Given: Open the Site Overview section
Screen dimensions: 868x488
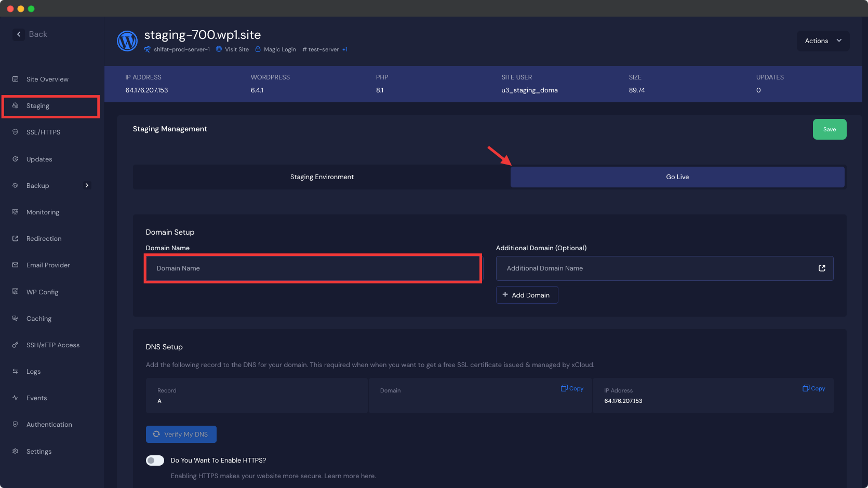Looking at the screenshot, I should click(x=47, y=79).
